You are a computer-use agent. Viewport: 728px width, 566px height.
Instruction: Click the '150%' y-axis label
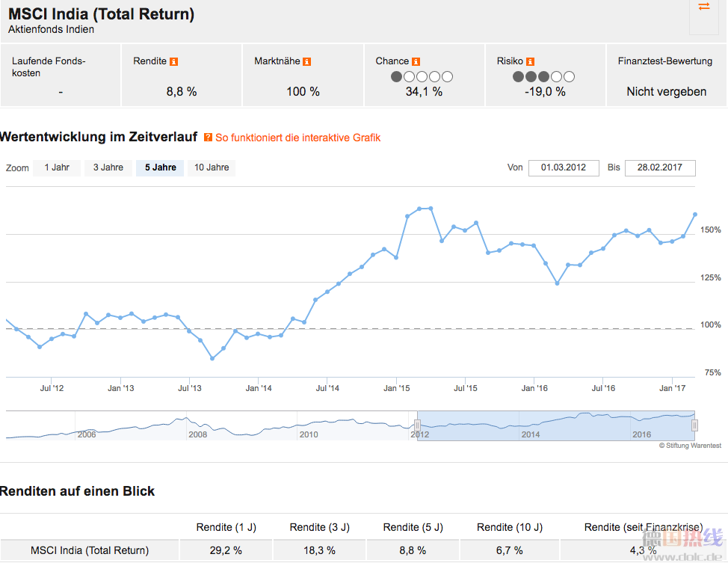click(x=710, y=230)
